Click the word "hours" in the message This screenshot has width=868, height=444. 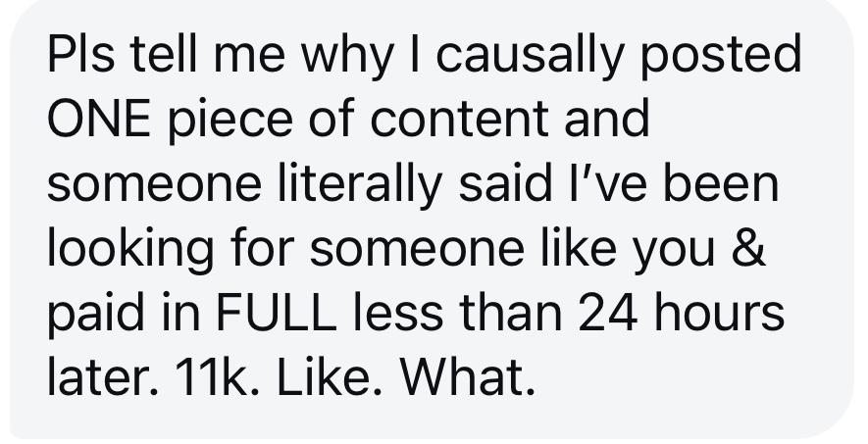click(x=719, y=311)
